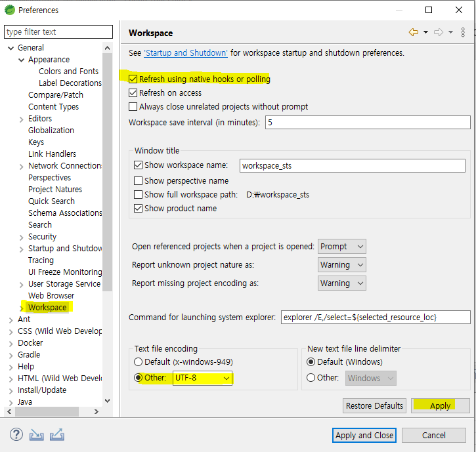This screenshot has height=452, width=476.
Task: Expand the Startup and Shutdown node
Action: [x=21, y=249]
